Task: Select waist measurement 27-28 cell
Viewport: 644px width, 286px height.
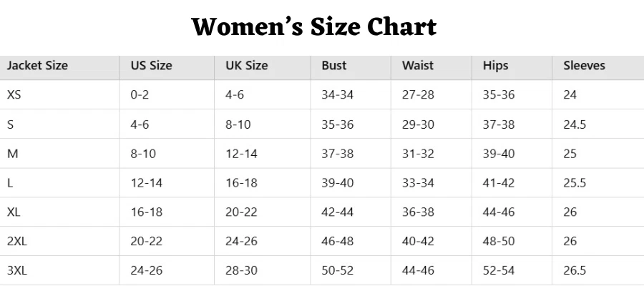Action: 418,94
